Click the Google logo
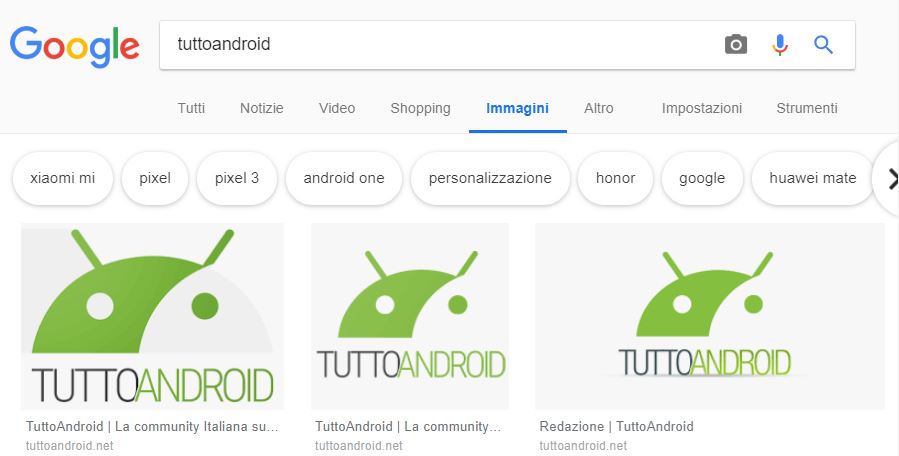The image size is (899, 456). coord(75,46)
